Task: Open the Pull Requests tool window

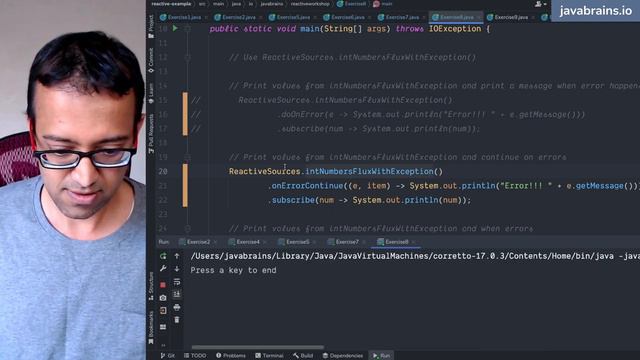Action: tap(151, 133)
